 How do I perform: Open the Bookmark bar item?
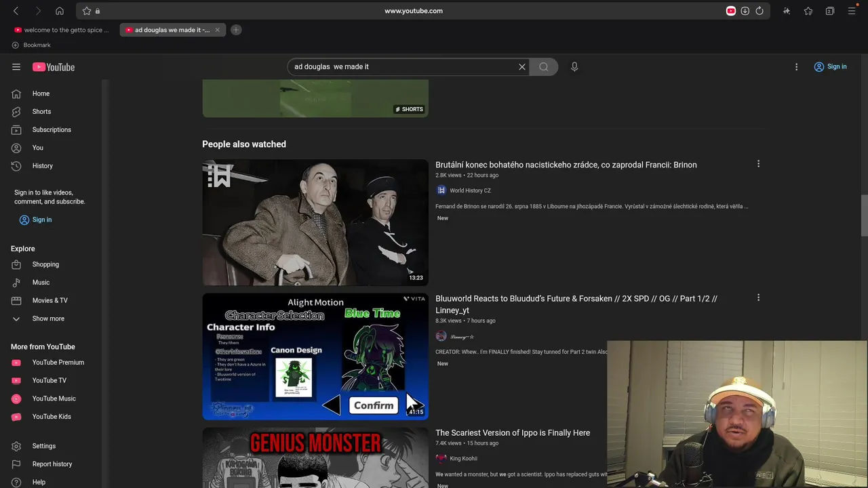coord(31,45)
